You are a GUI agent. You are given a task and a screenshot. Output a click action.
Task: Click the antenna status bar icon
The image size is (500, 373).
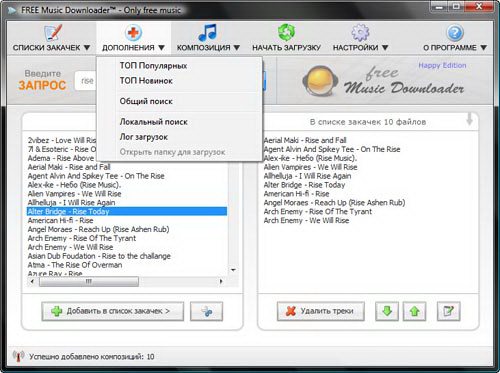[x=18, y=356]
